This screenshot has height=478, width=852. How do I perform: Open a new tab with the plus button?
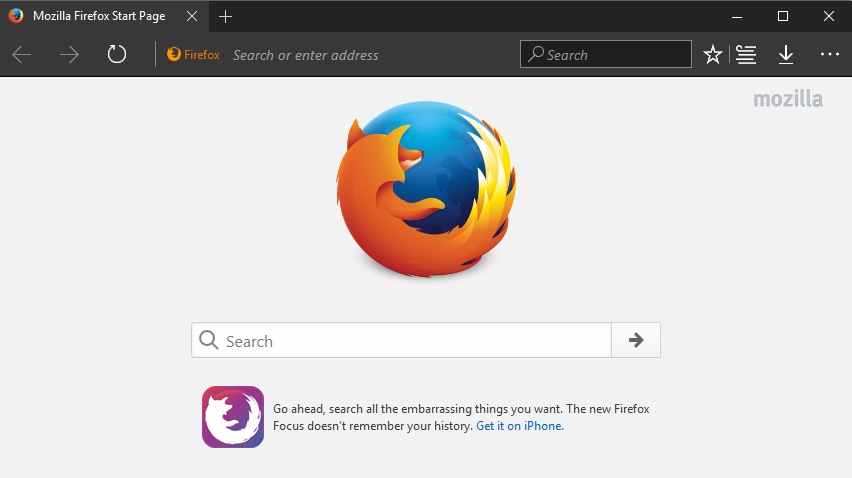(x=225, y=17)
